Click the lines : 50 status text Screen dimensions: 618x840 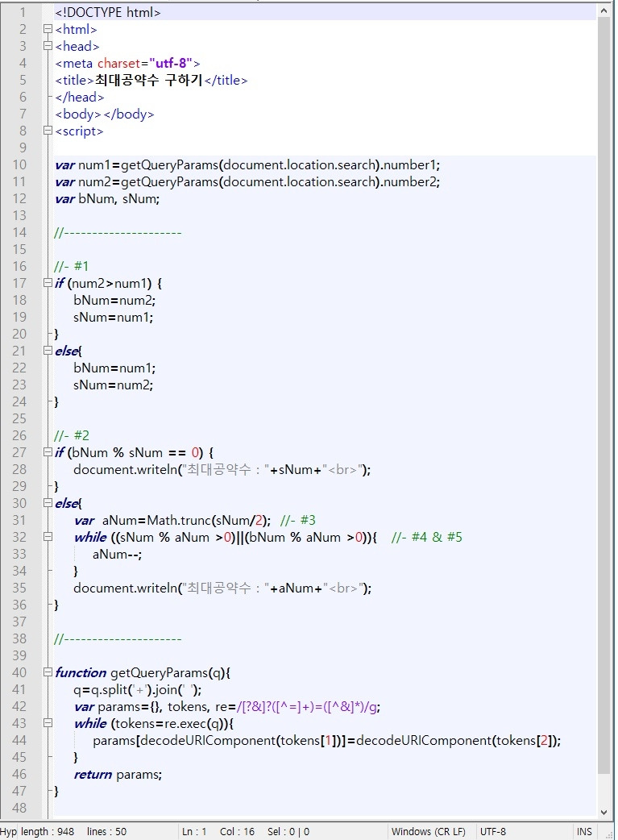click(x=106, y=831)
